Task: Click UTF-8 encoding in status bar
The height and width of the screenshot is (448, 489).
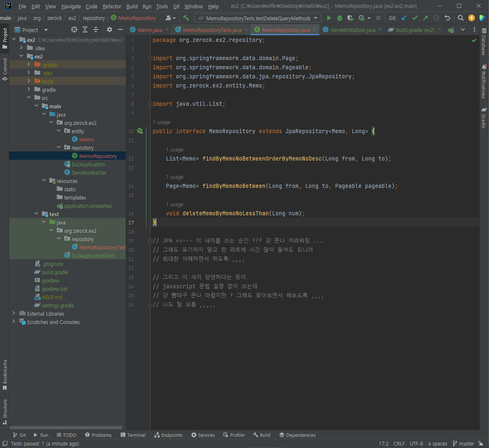Action: (416, 443)
